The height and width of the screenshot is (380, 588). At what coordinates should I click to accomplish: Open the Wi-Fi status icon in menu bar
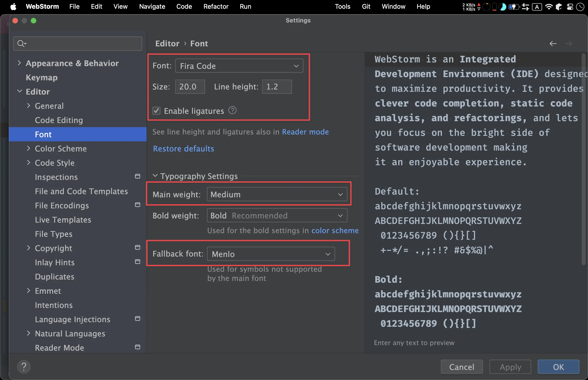(548, 7)
